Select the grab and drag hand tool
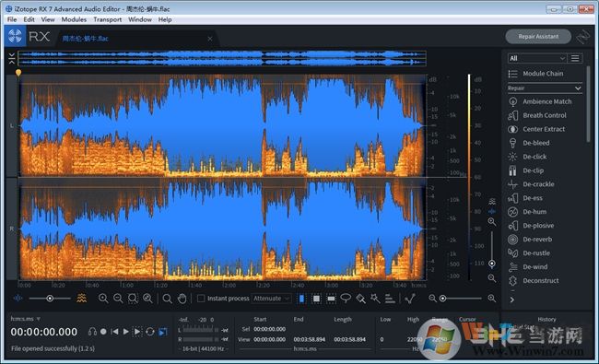This screenshot has width=599, height=364. (182, 299)
